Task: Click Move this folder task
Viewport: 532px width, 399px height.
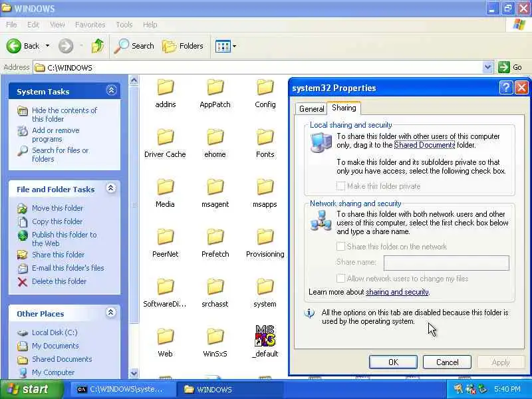Action: tap(57, 208)
